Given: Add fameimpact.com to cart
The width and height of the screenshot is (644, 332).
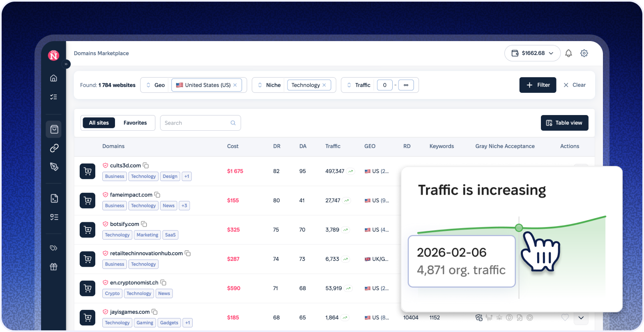Looking at the screenshot, I should (87, 201).
